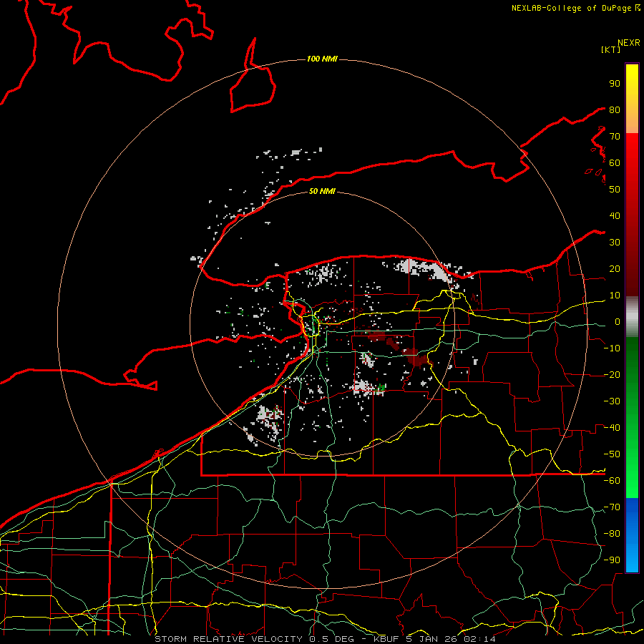Viewport: 644px width, 644px height.
Task: Click the -30 scale value
Action: tap(612, 401)
